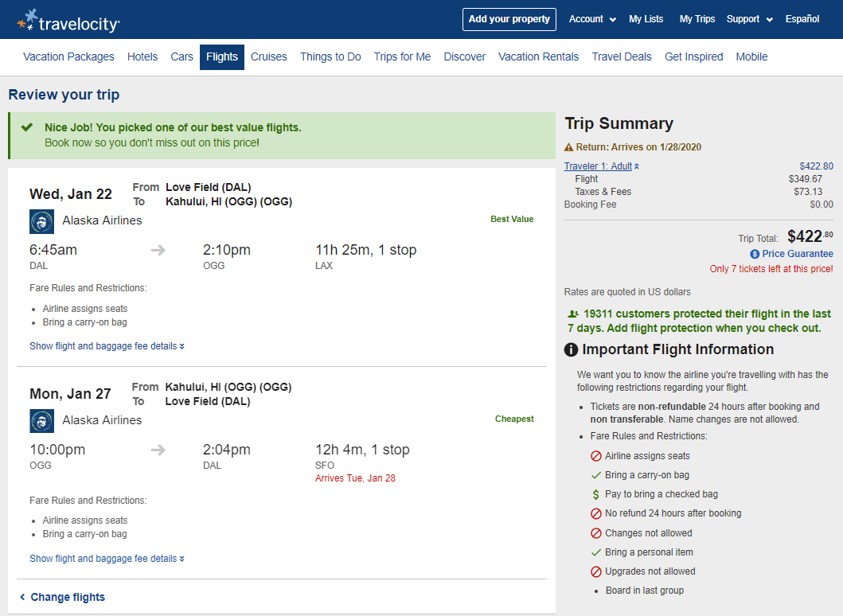Click checkmark icon beside Bring a personal item
The height and width of the screenshot is (616, 843).
pyautogui.click(x=595, y=552)
